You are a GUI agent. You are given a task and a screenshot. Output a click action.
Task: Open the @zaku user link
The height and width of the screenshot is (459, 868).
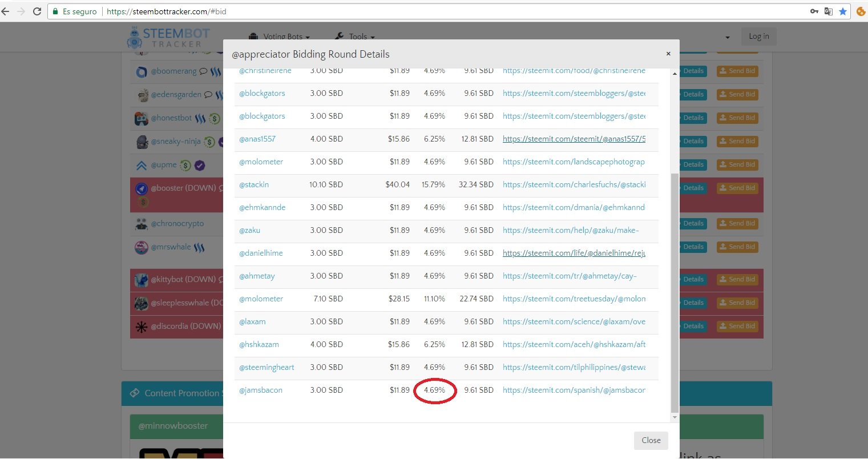pos(249,230)
